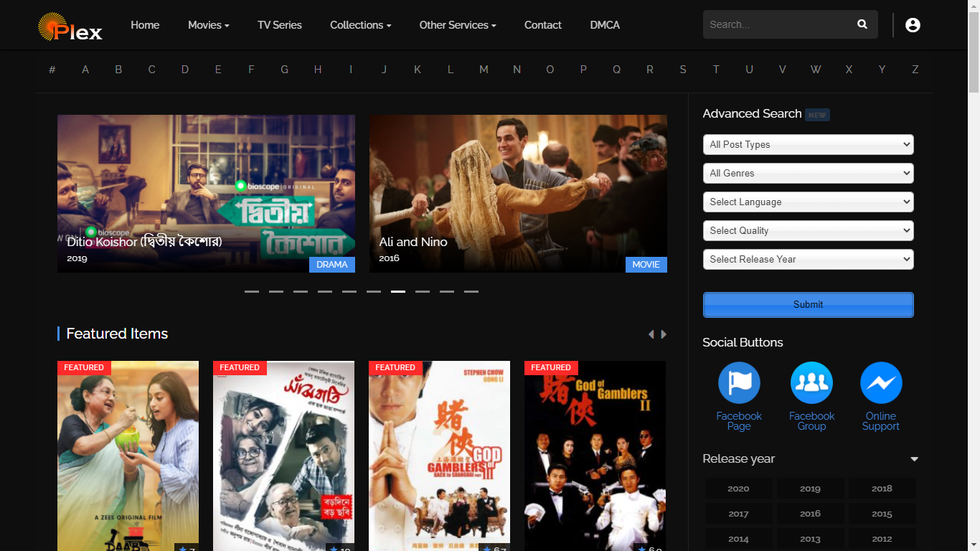Open the Ditio Koishor slide

tap(206, 194)
